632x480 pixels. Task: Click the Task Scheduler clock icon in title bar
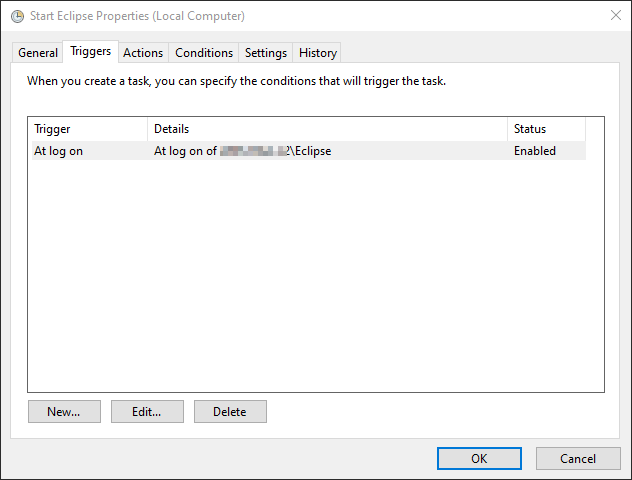coord(17,16)
